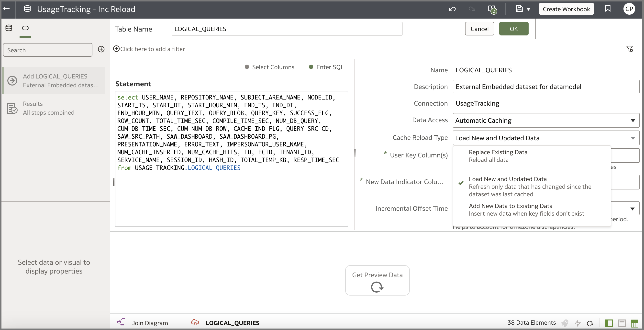Click the Save icon in the header

519,9
